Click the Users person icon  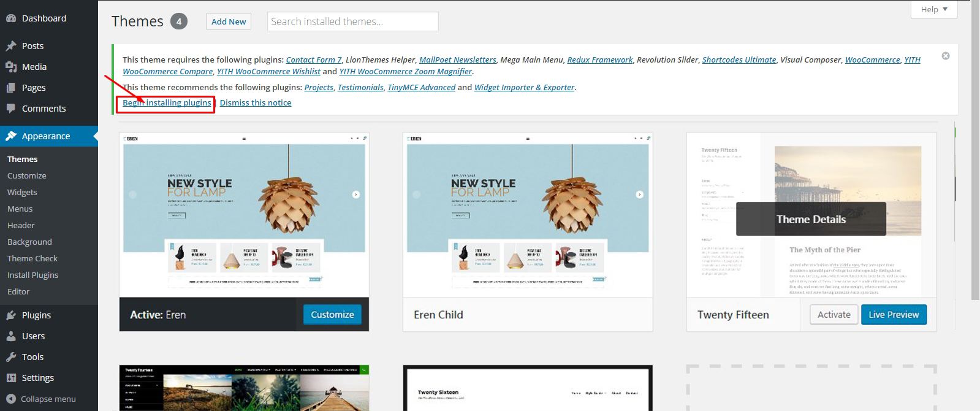coord(11,336)
